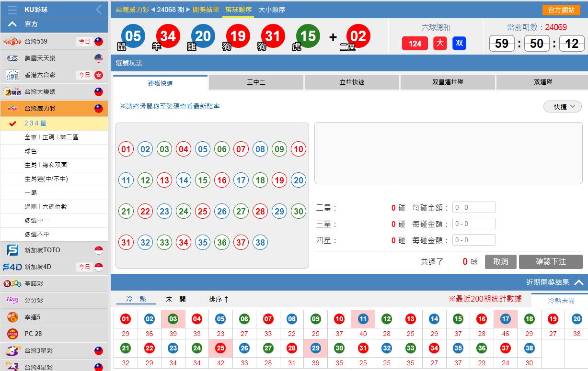Open the 快捷 dropdown
The image size is (588, 371).
pos(563,107)
